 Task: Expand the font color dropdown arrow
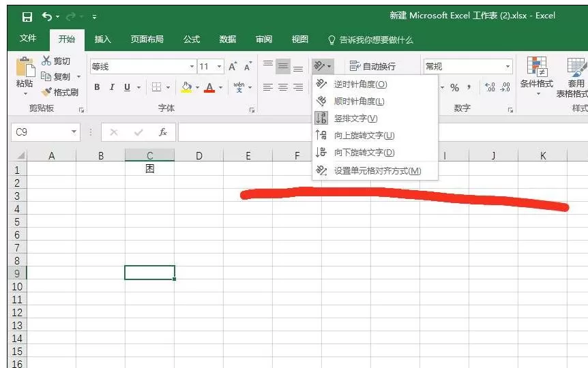pyautogui.click(x=220, y=88)
